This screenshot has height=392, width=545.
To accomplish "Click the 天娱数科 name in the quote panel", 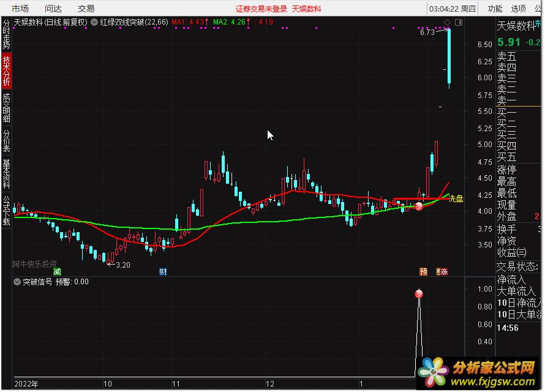I will 516,26.
